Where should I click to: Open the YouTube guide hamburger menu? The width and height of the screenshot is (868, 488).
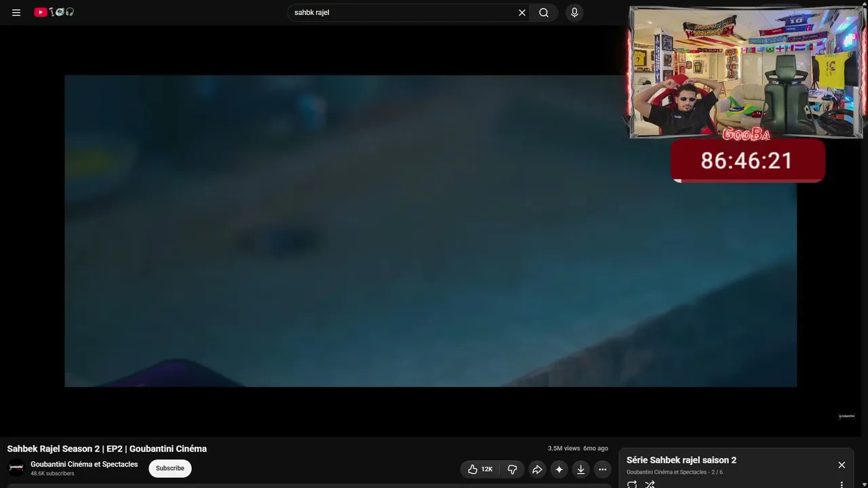[16, 12]
